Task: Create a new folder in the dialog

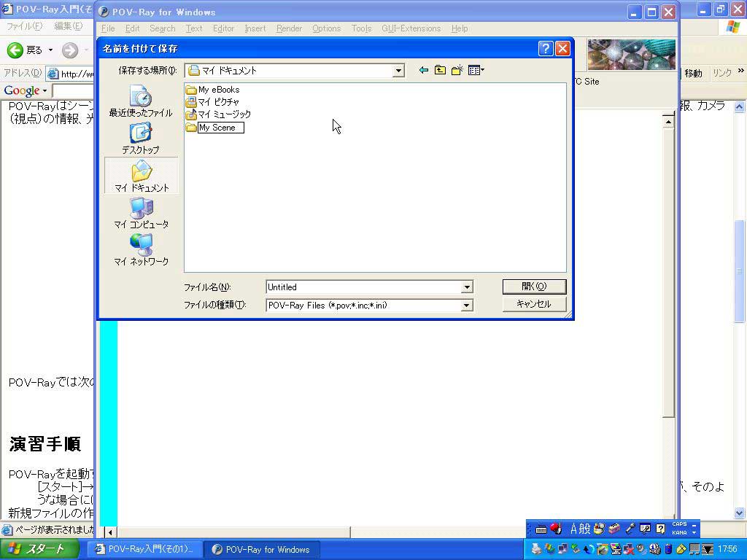Action: click(x=457, y=71)
